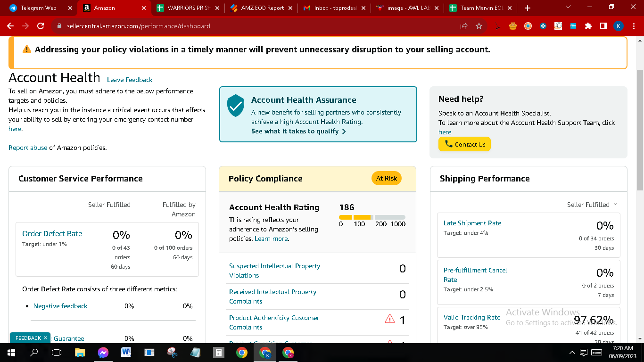
Task: Open Snipping Tool from taskbar
Action: 172,353
